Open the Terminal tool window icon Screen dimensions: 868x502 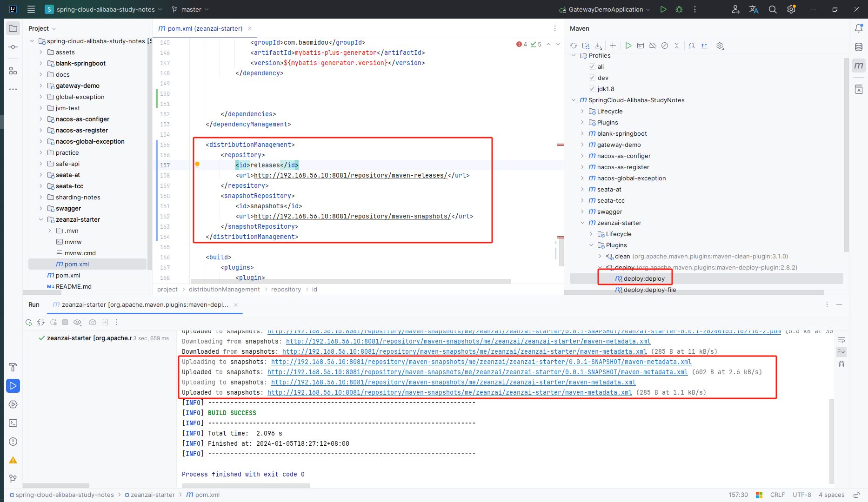[13, 423]
